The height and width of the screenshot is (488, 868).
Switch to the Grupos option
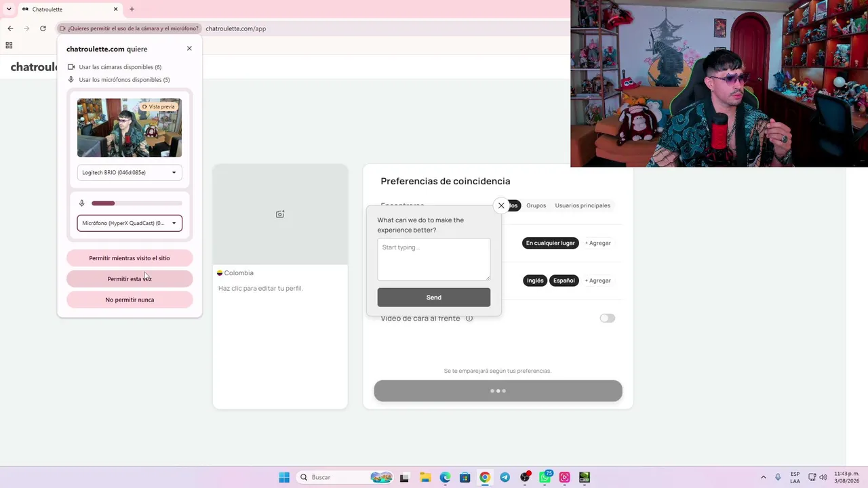click(536, 205)
